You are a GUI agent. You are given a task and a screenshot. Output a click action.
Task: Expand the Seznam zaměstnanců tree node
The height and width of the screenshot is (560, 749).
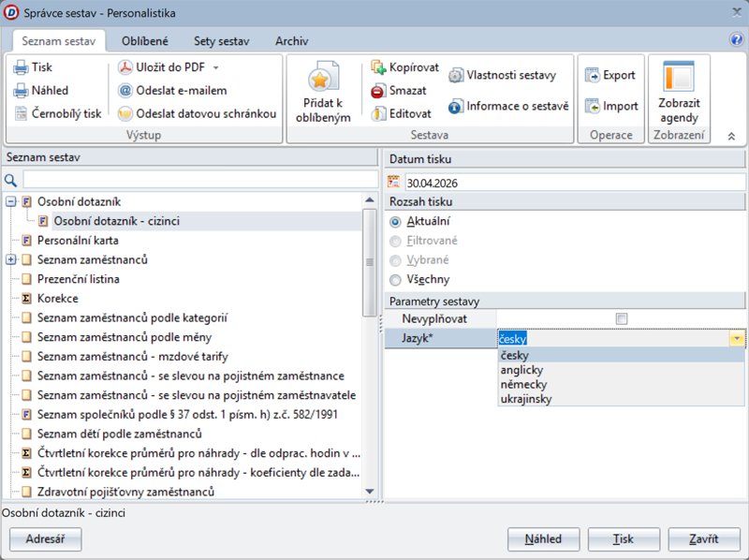click(11, 259)
